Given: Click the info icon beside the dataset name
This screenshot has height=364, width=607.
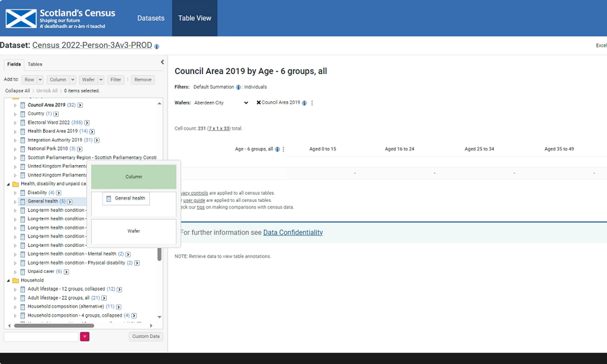Looking at the screenshot, I should point(157,46).
